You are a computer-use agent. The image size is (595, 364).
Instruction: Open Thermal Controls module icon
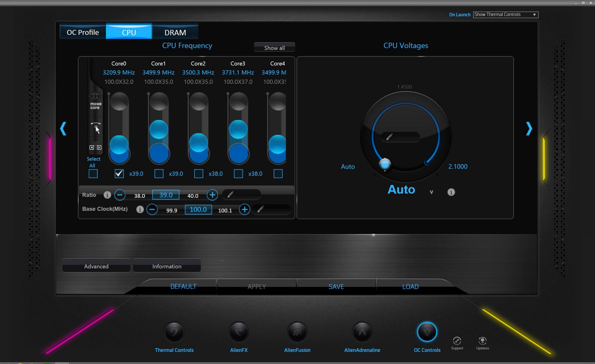(174, 332)
